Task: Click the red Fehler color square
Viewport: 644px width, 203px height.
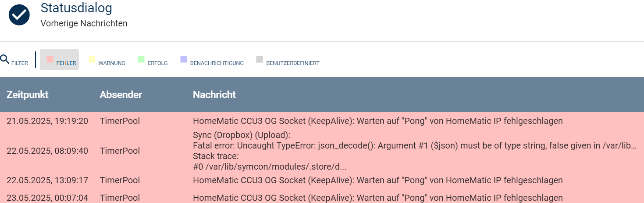Action: (50, 59)
